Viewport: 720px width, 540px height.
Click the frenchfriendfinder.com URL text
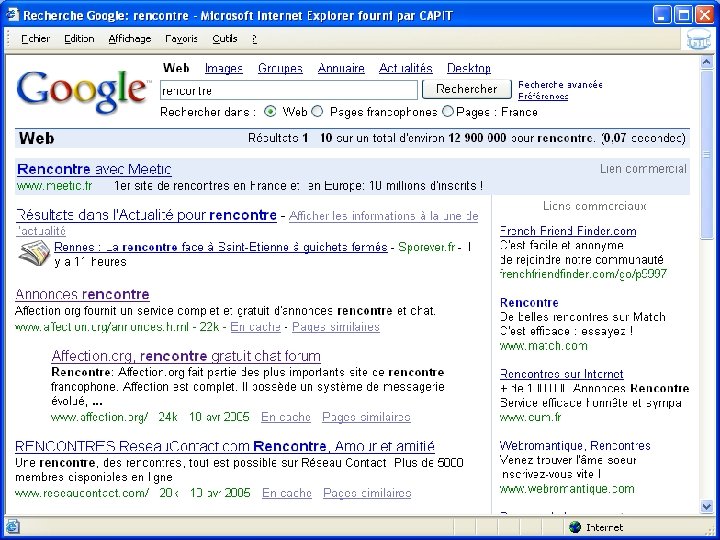coord(583,274)
